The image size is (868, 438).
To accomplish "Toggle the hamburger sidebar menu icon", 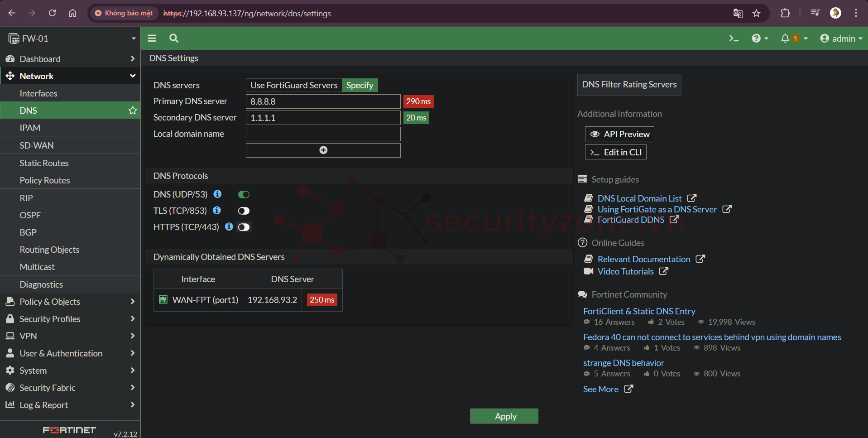I will pos(152,39).
